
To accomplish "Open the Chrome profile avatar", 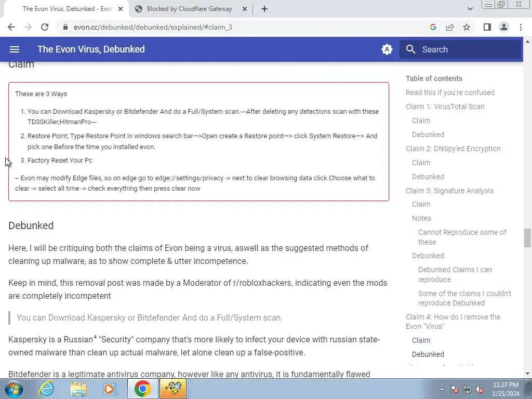I will pos(504,27).
